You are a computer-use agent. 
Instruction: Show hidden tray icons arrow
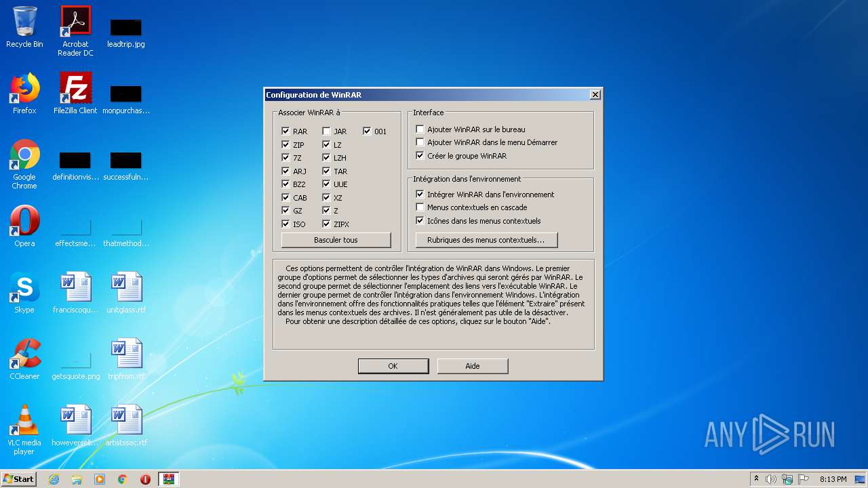point(756,479)
